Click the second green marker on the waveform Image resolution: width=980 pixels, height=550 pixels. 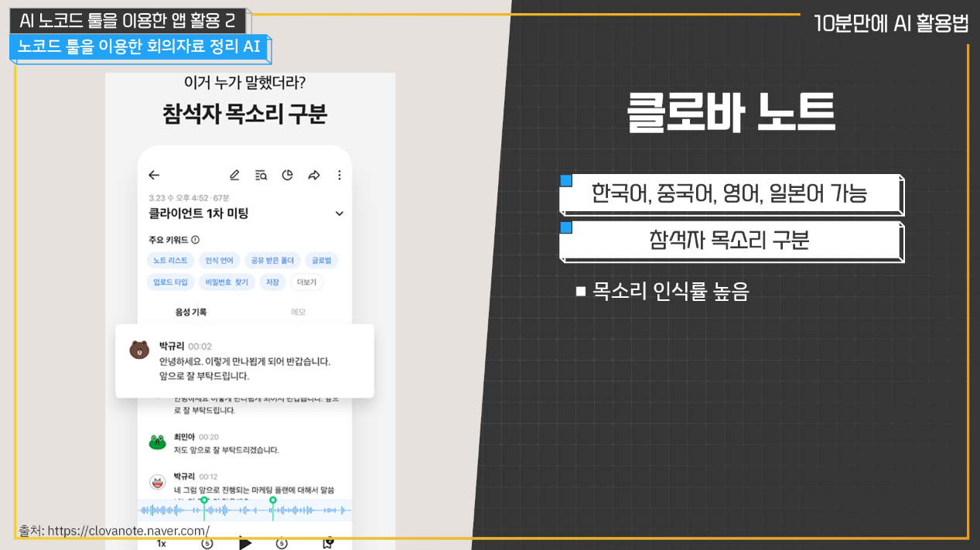pyautogui.click(x=273, y=500)
